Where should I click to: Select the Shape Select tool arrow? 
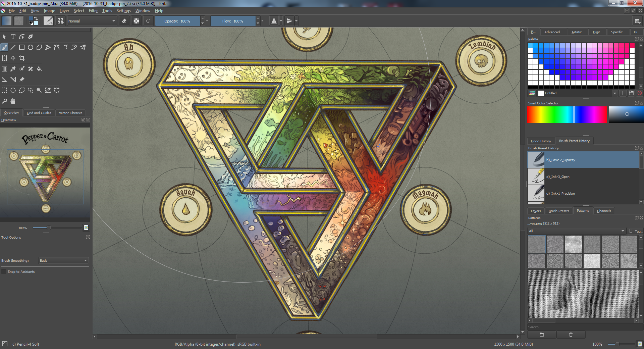coord(4,37)
